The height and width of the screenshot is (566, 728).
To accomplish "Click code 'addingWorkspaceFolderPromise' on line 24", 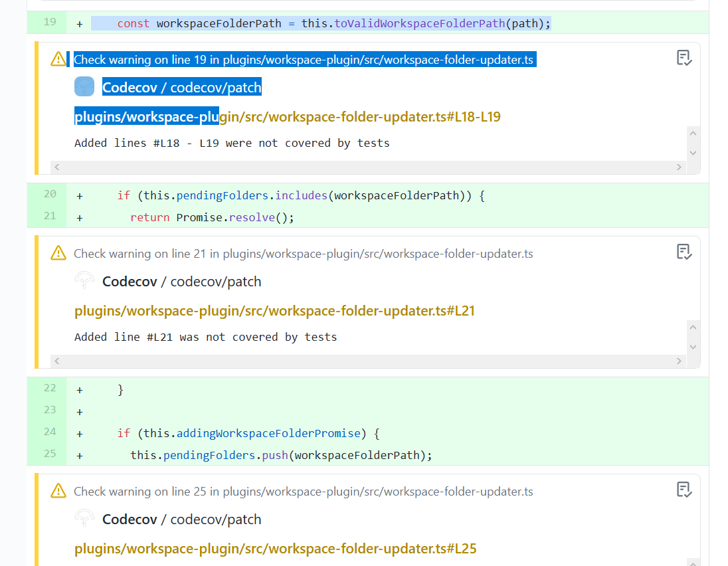I will (268, 433).
